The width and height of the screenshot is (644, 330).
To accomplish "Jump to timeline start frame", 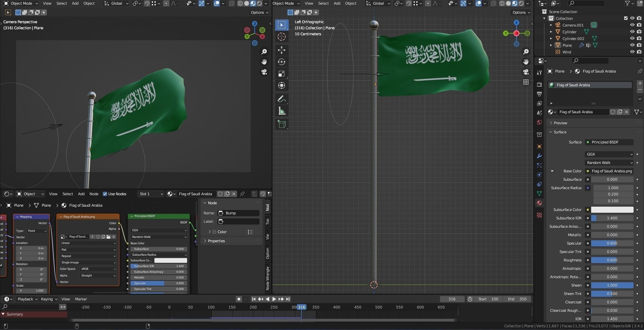I will coord(254,299).
